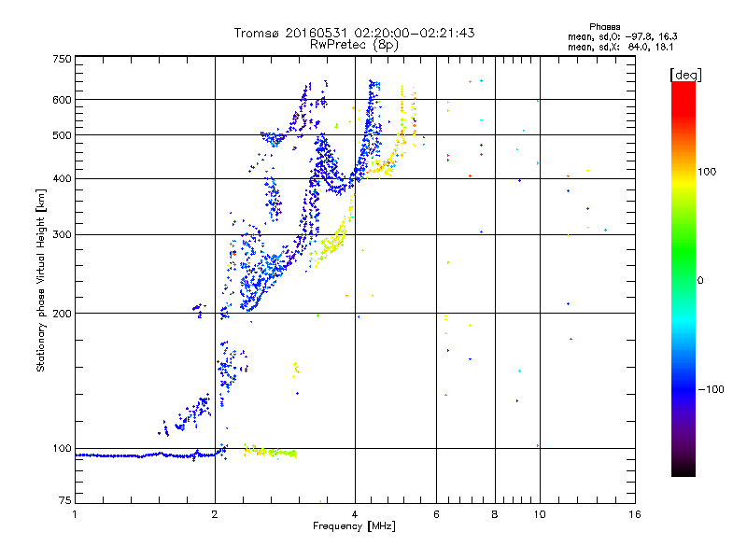Click the 4 tick on the frequency axis
Image resolution: width=747 pixels, height=560 pixels.
click(x=355, y=515)
